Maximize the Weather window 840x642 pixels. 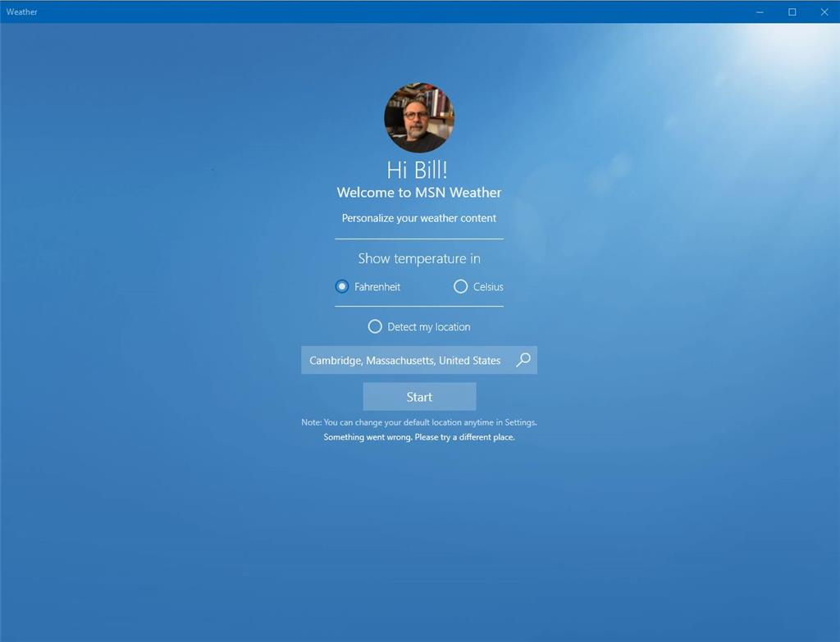point(792,11)
